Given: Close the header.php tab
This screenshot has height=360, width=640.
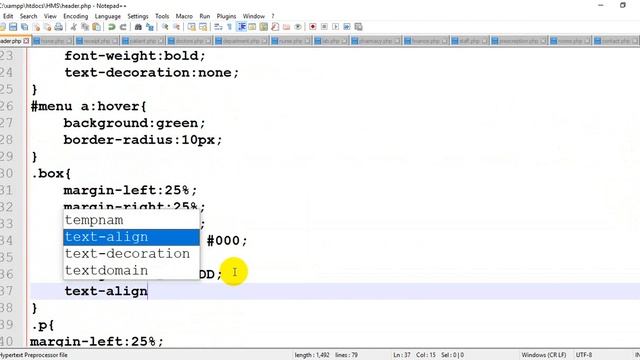Looking at the screenshot, I should pyautogui.click(x=27, y=41).
